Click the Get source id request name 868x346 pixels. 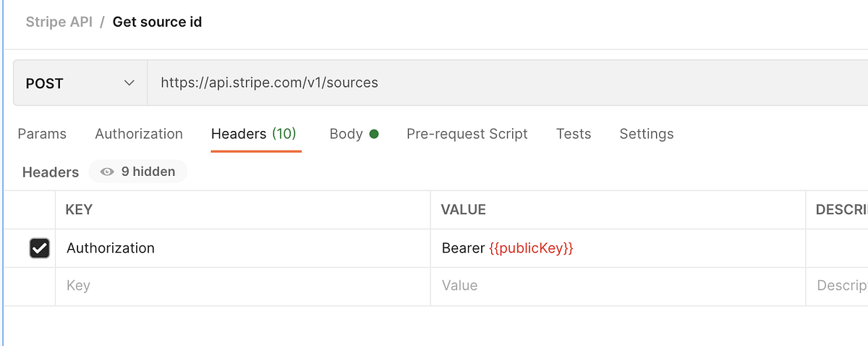(x=157, y=22)
